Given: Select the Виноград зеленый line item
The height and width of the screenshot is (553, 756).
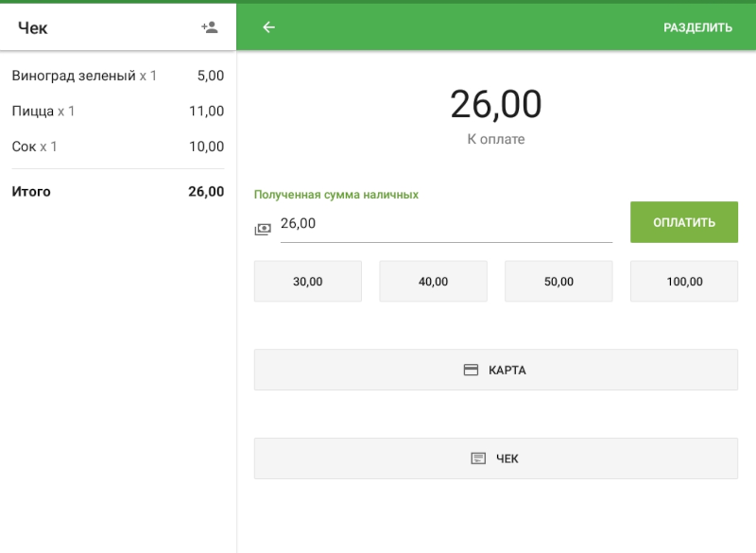Looking at the screenshot, I should coord(117,76).
